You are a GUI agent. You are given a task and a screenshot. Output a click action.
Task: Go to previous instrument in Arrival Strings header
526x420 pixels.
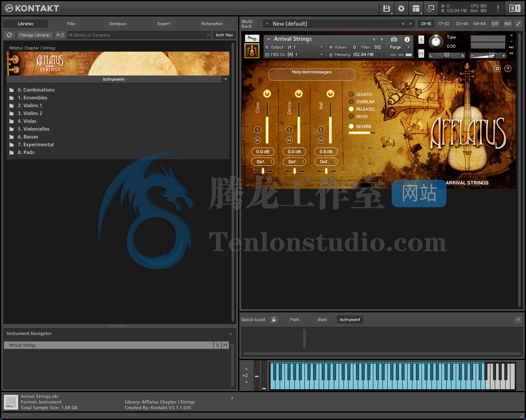[x=374, y=39]
